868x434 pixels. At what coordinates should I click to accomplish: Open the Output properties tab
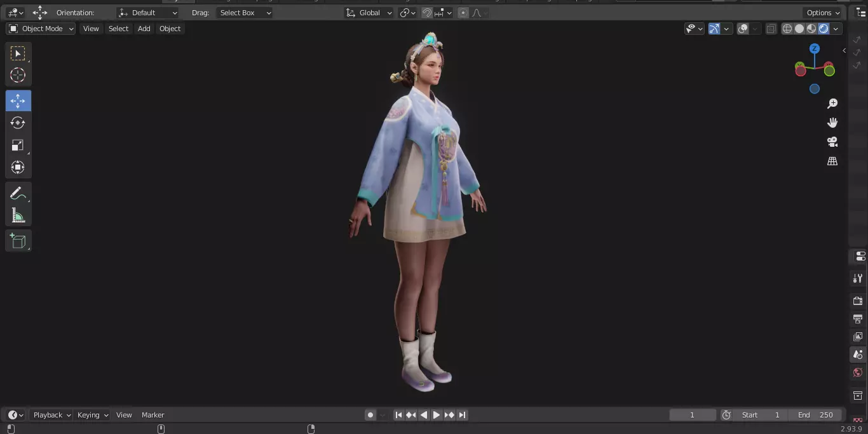pyautogui.click(x=858, y=318)
